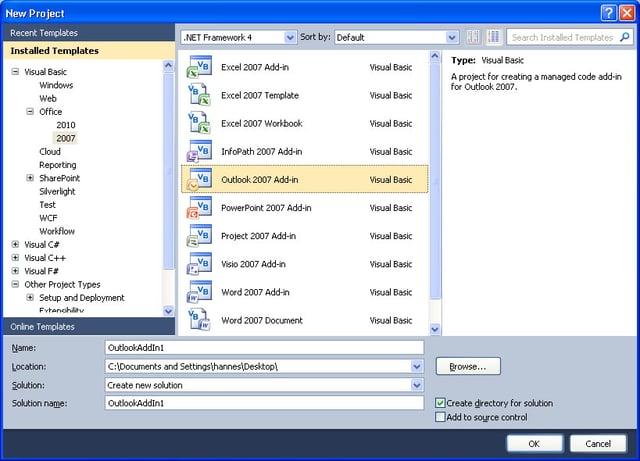Viewport: 640px width, 461px height.
Task: Select the Outlook 2007 Add-in icon
Action: click(x=199, y=180)
